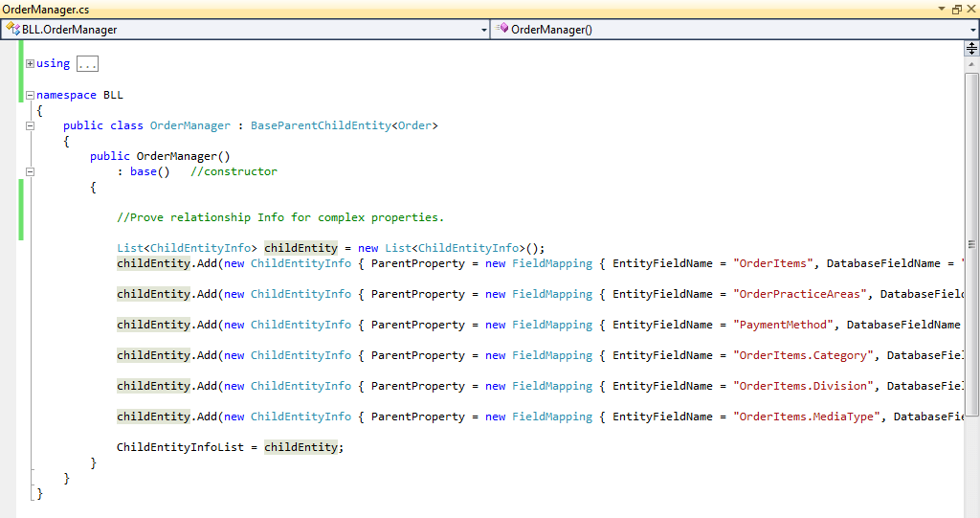The image size is (980, 518).
Task: Click the collapsed ellipsis box after using
Action: tap(87, 64)
